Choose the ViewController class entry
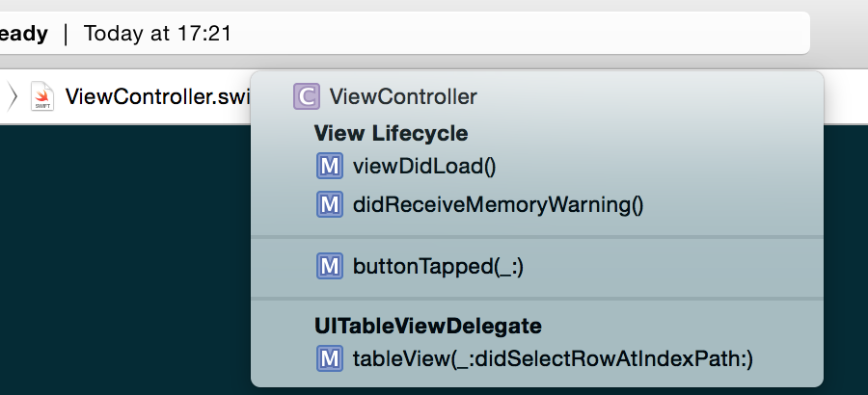Viewport: 868px width, 395px height. [403, 96]
